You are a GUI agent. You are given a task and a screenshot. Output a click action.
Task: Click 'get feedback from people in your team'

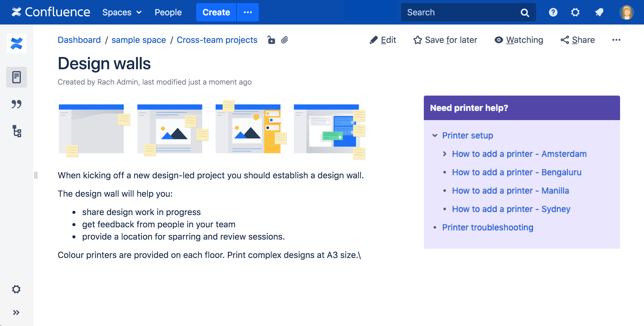[x=159, y=224]
